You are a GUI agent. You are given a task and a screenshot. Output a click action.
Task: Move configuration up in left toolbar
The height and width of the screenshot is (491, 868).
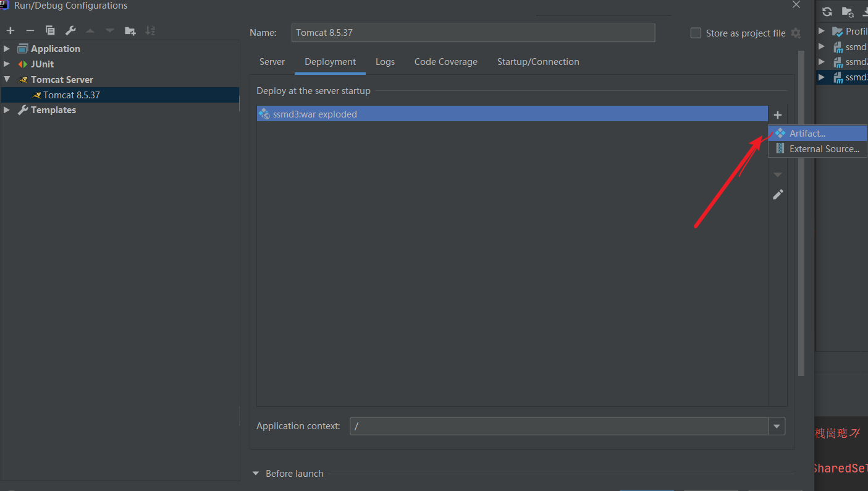90,30
